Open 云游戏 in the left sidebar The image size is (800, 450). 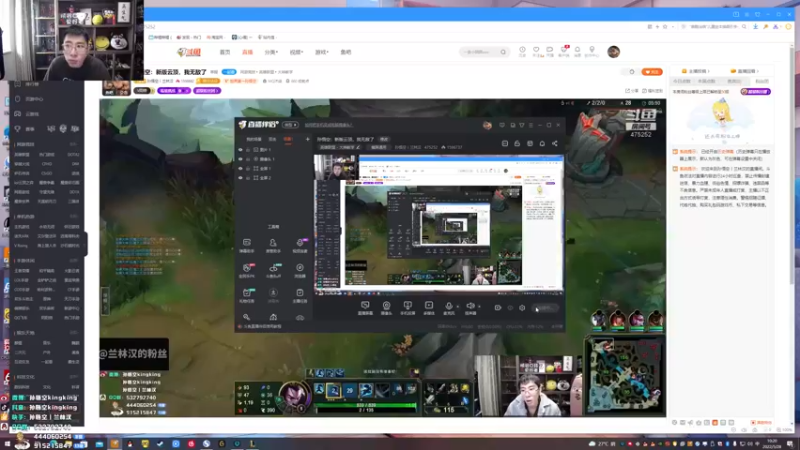click(x=32, y=114)
